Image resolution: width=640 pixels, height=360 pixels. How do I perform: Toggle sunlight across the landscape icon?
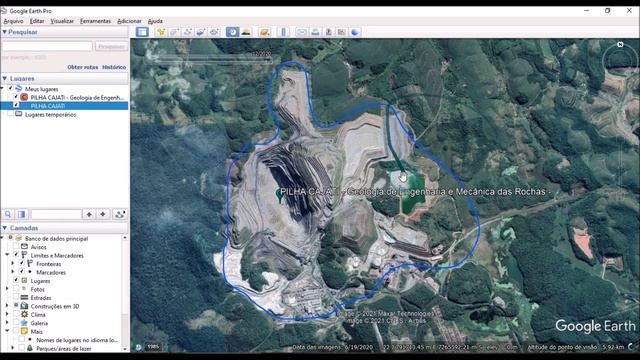coord(246,32)
